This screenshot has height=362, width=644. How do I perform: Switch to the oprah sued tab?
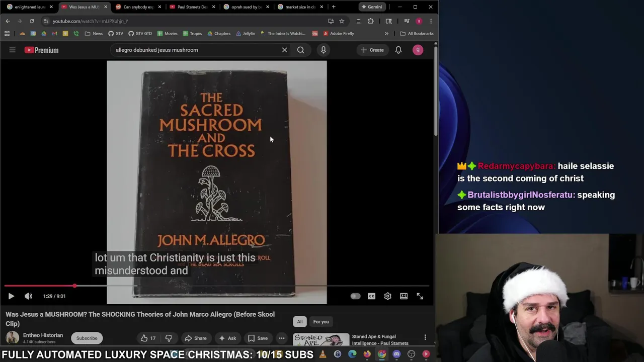tap(247, 7)
